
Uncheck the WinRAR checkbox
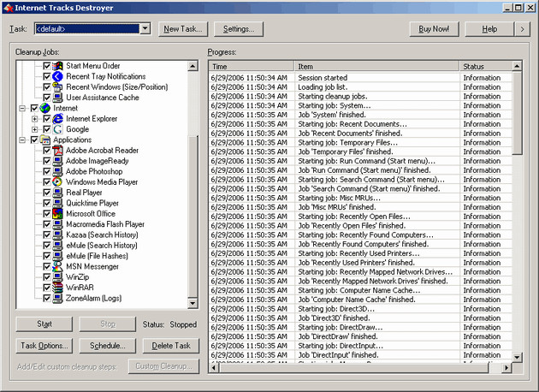47,288
